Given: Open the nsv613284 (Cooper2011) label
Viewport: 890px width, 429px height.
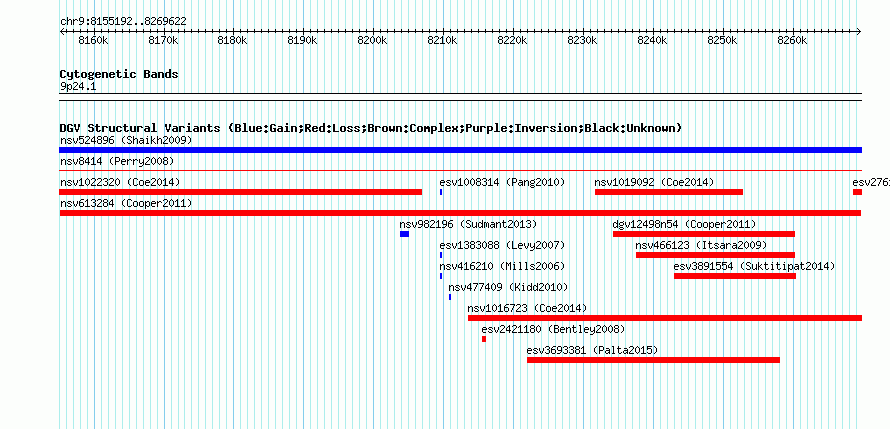Looking at the screenshot, I should [126, 203].
